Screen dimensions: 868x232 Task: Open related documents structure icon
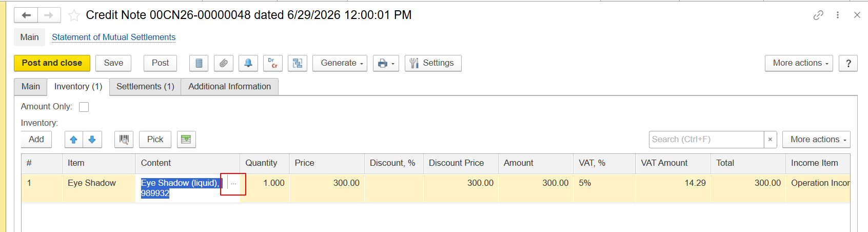(297, 63)
